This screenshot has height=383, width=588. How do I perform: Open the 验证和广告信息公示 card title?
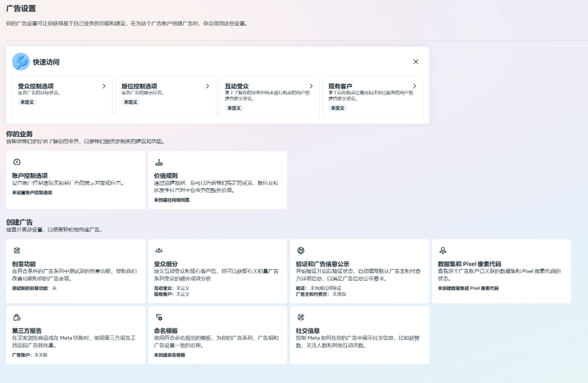click(x=322, y=264)
